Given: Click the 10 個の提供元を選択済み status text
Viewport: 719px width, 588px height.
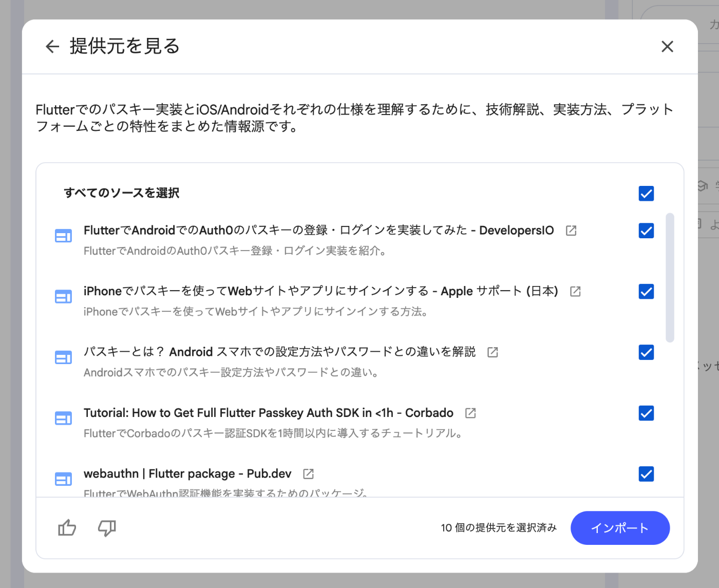Looking at the screenshot, I should [x=499, y=528].
